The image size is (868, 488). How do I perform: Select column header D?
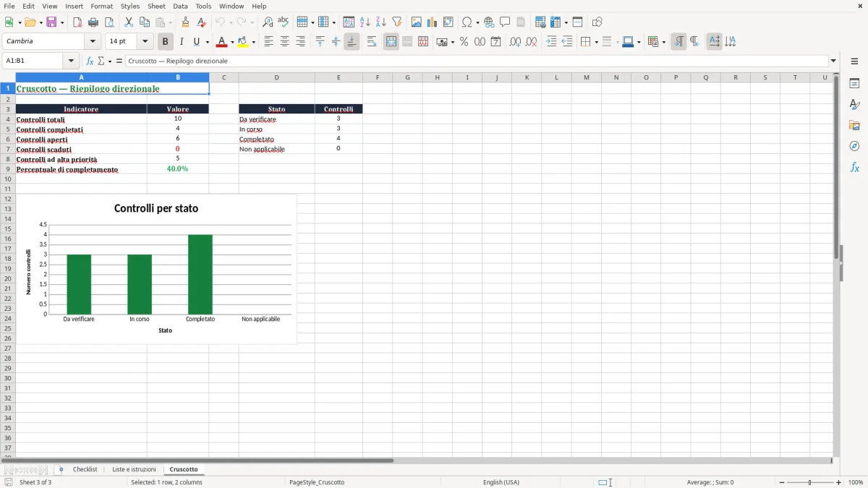(276, 77)
